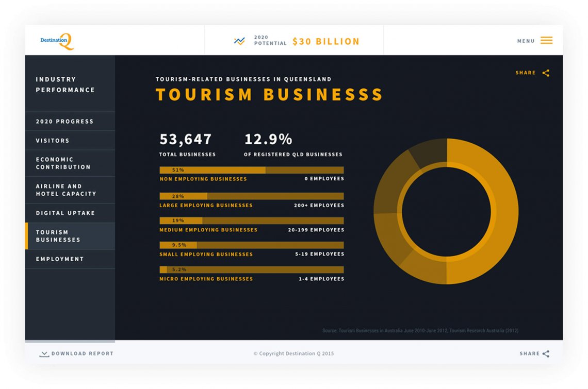Image resolution: width=588 pixels, height=389 pixels.
Task: Click the Industry Performance sidebar heading
Action: point(66,84)
